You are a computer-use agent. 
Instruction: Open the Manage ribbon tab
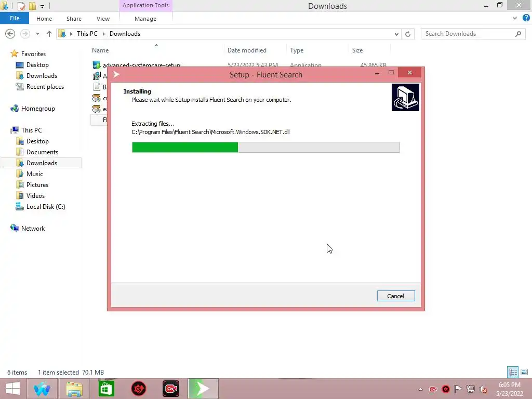(145, 19)
